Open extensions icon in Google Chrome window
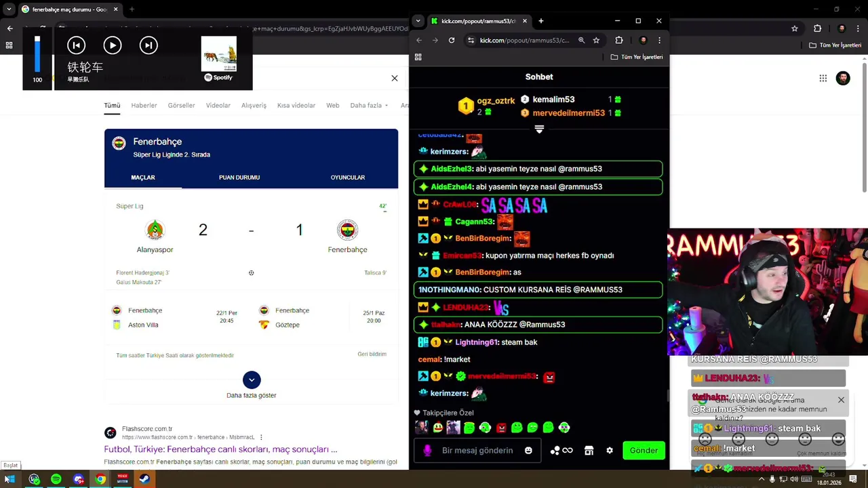 click(x=817, y=28)
